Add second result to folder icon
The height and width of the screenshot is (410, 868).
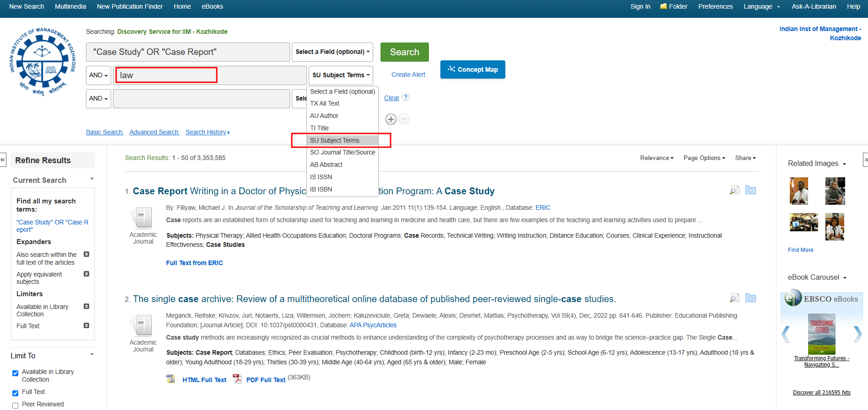click(x=750, y=298)
